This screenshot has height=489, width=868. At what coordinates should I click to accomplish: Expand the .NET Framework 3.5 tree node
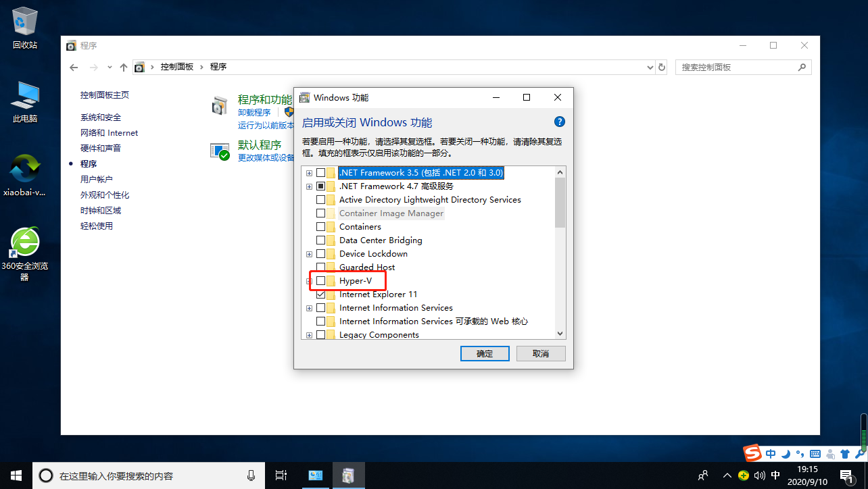click(x=309, y=173)
